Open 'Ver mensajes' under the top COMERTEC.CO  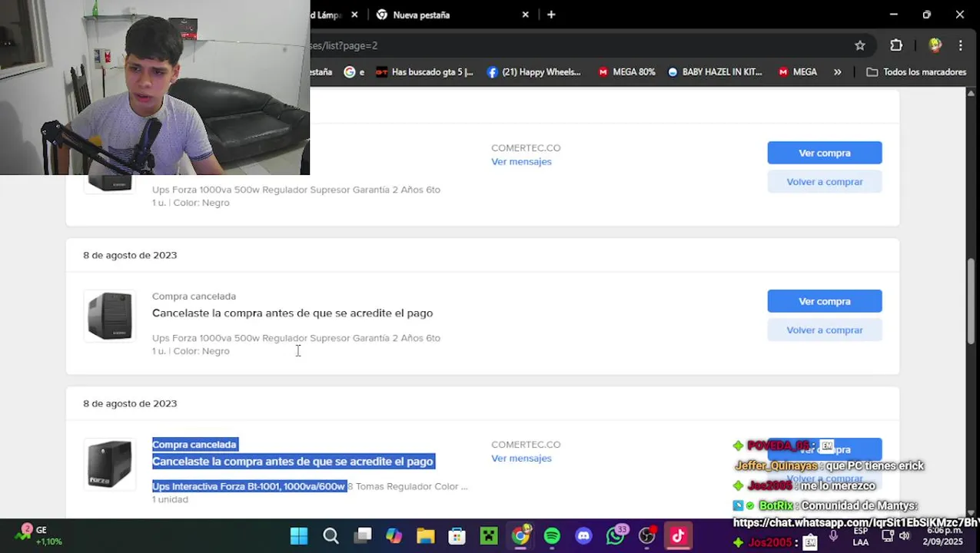[521, 161]
